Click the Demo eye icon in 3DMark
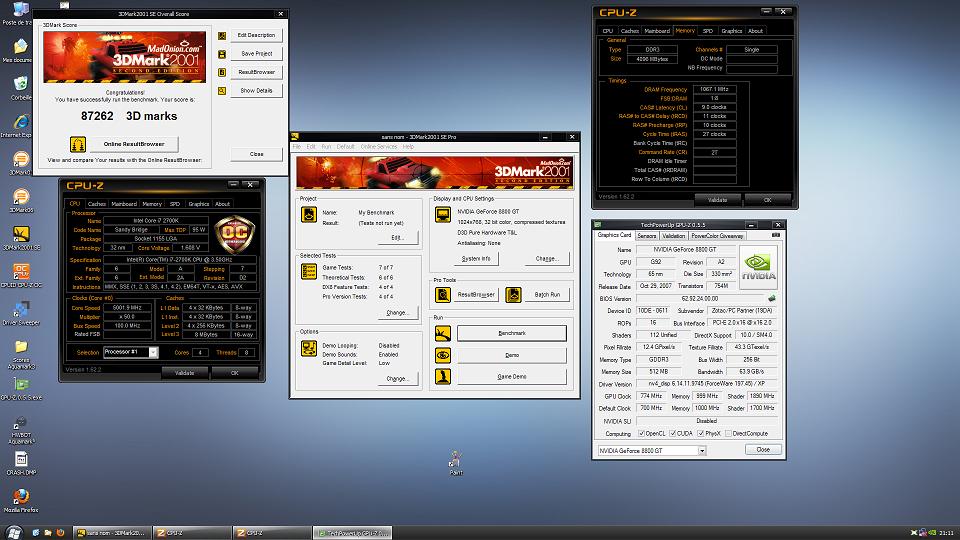Viewport: 960px width, 540px height. click(x=443, y=355)
